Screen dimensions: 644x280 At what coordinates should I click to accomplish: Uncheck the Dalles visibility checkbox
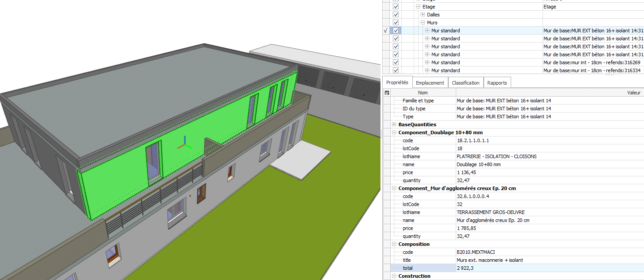[396, 15]
